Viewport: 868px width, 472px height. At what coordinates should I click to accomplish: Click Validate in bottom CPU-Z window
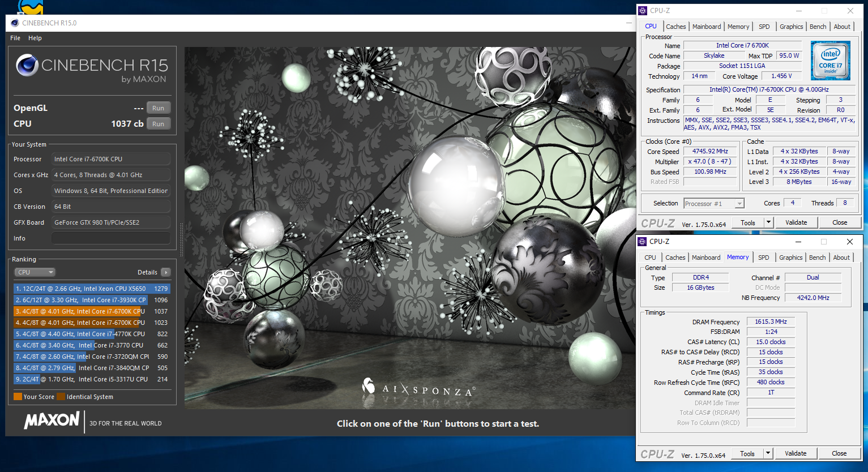tap(796, 454)
